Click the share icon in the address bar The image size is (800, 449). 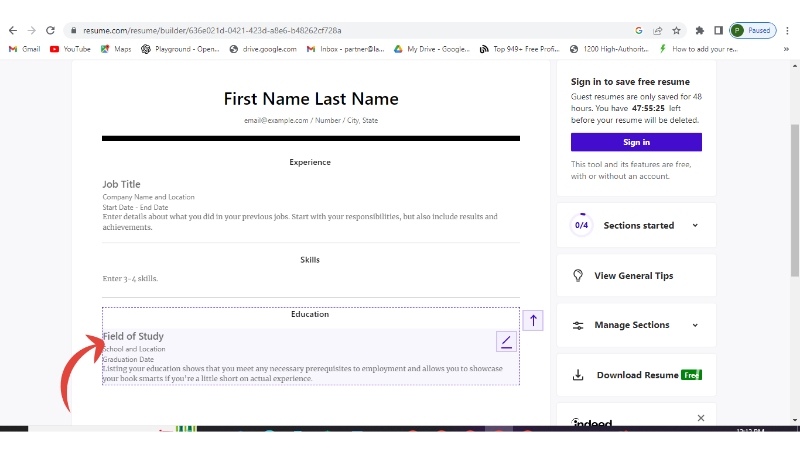point(658,31)
